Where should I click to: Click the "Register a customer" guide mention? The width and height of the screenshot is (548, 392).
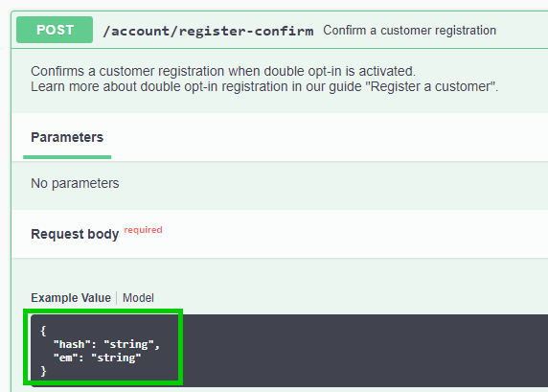[x=432, y=86]
